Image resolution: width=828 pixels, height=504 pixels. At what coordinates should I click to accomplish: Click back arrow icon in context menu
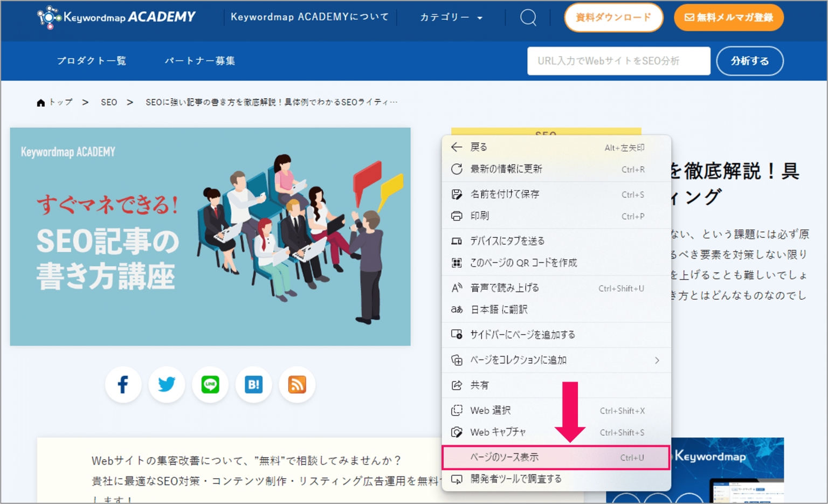(457, 147)
